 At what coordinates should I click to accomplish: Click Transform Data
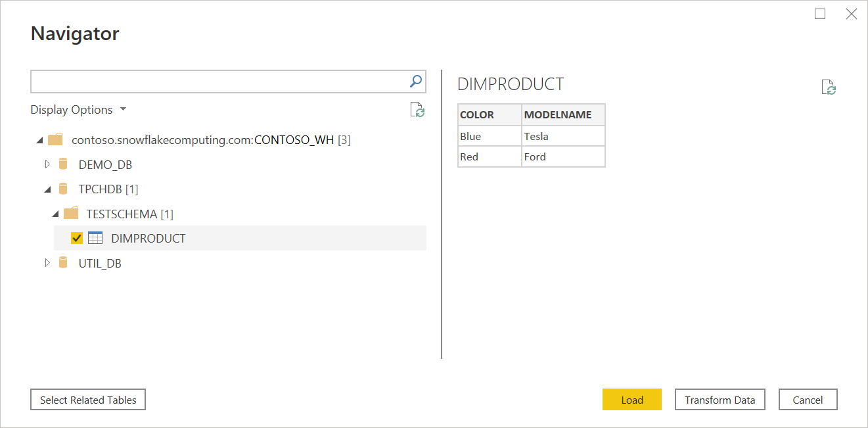[x=720, y=399]
